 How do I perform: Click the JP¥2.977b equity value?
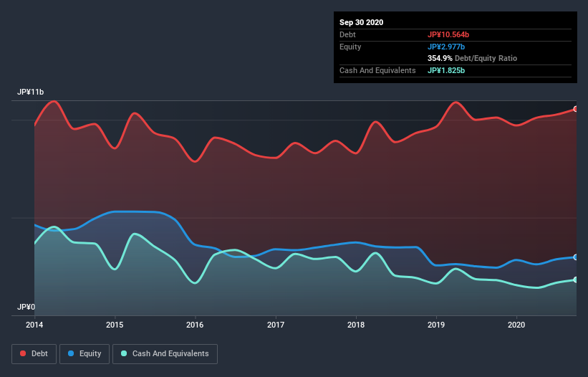tap(446, 47)
